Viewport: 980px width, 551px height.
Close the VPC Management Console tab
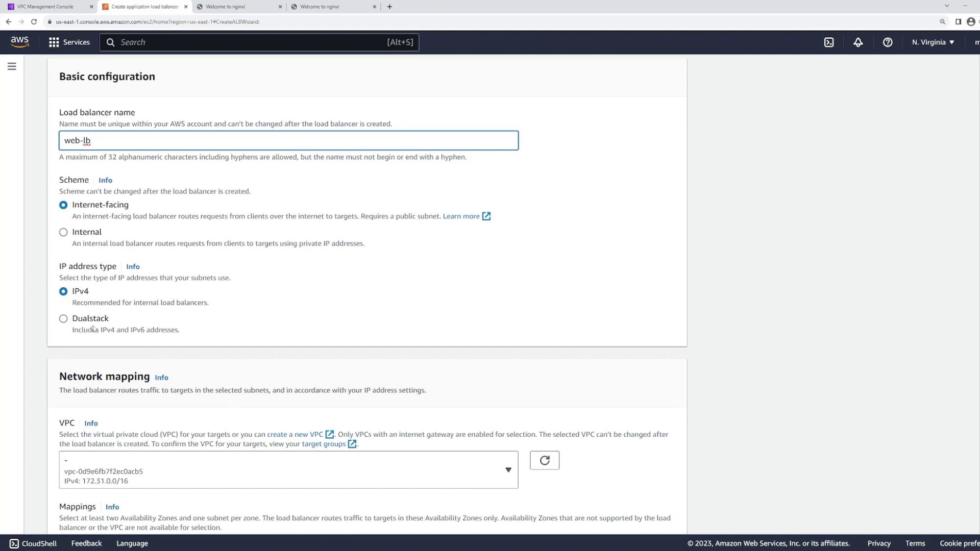tap(91, 7)
